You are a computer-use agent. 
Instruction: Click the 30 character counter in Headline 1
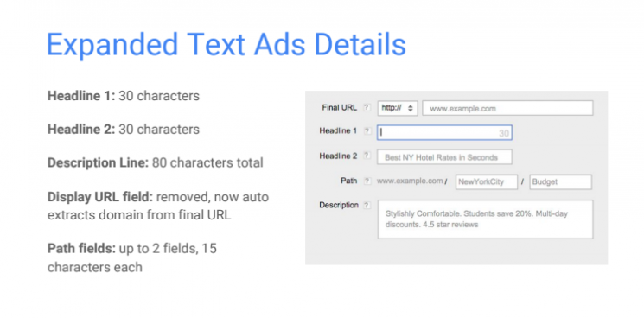(x=504, y=133)
